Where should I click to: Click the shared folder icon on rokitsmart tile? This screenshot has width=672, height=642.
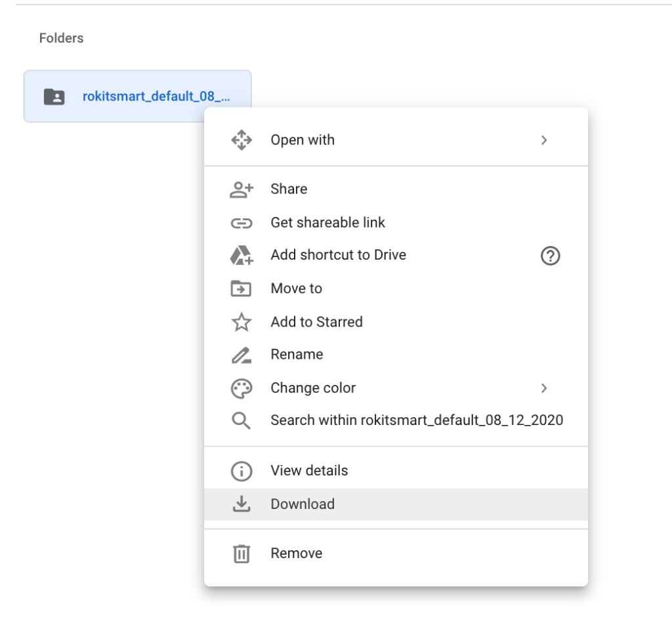54,97
